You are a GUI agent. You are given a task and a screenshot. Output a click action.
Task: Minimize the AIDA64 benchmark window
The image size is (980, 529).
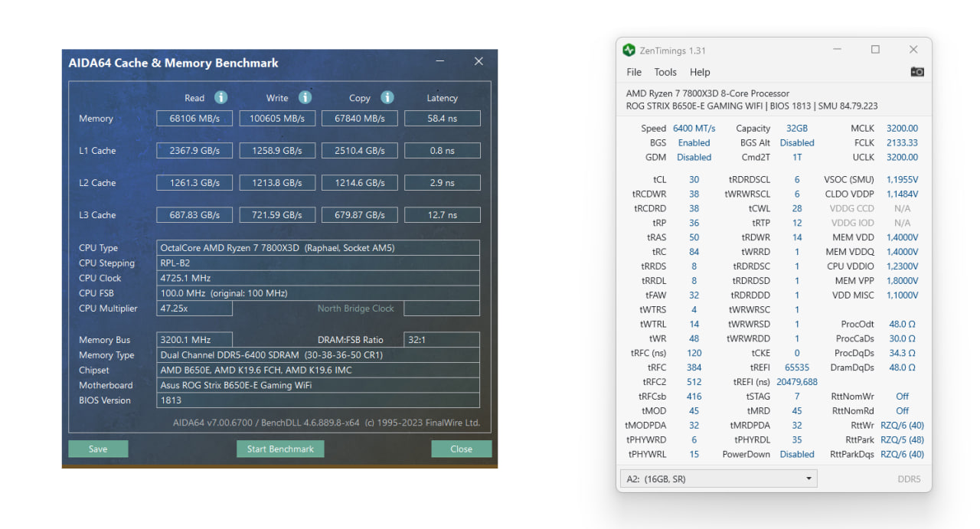[x=440, y=61]
